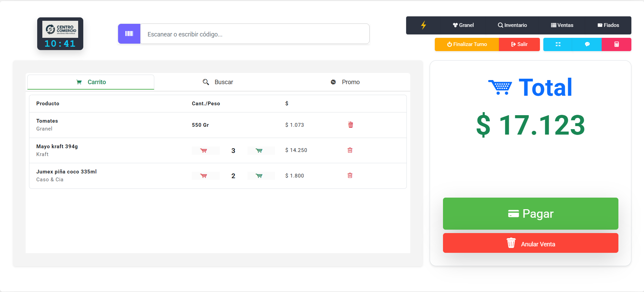This screenshot has width=644, height=292.
Task: Click the lightning bolt quick action icon
Action: (423, 25)
